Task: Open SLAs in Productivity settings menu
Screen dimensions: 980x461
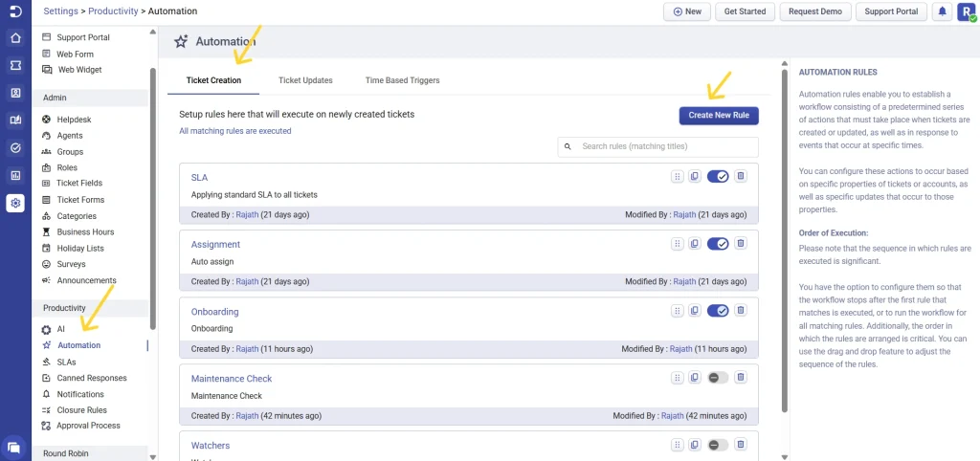Action: [66, 362]
